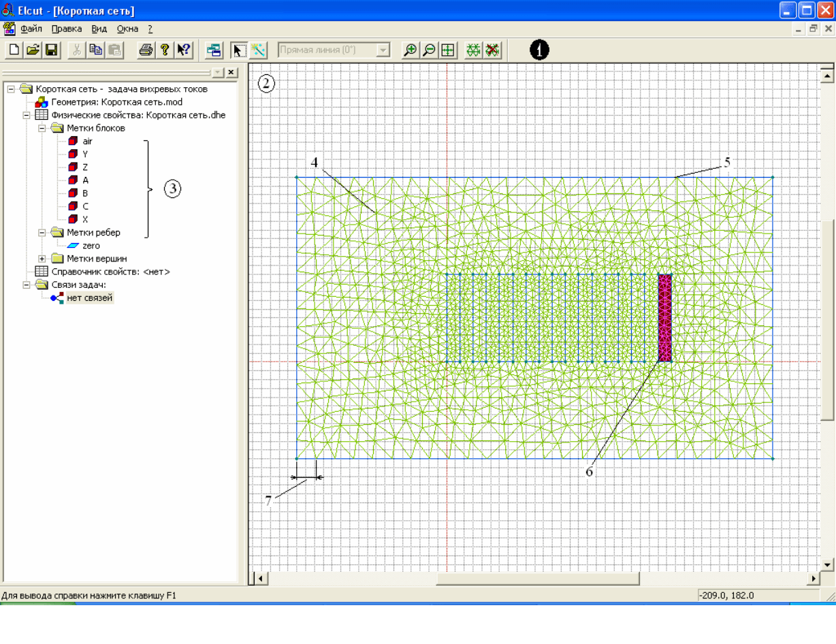Image resolution: width=836 pixels, height=644 pixels.
Task: Open the Окна menu
Action: 128,29
